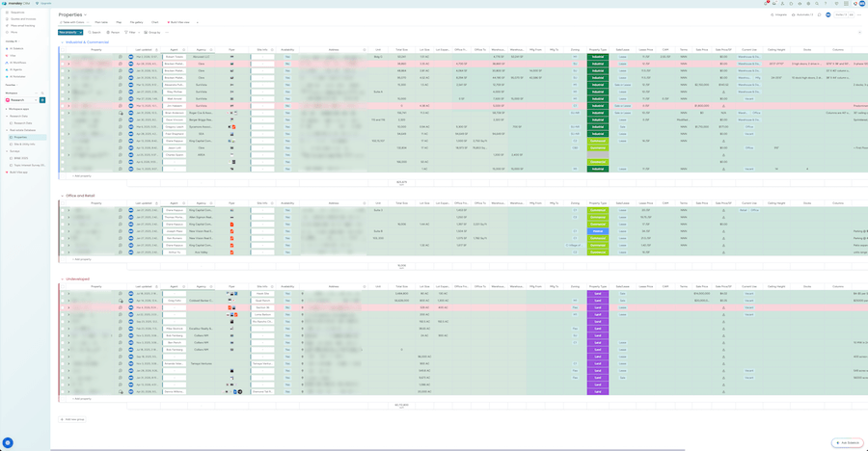Select the row checkbox for Excalibur Realty agency row
This screenshot has width=868, height=451.
63,329
